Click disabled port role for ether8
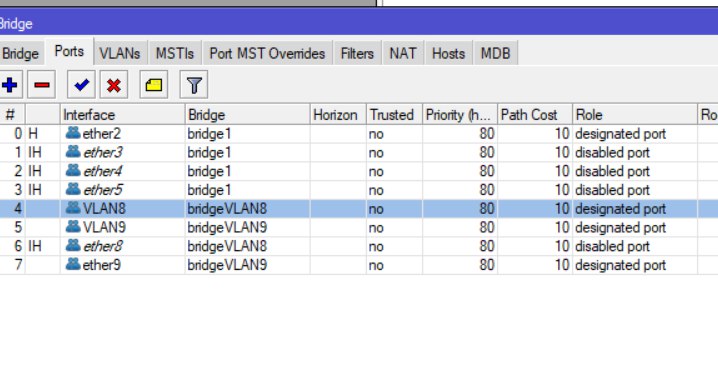Viewport: 718px width, 372px height. 612,246
